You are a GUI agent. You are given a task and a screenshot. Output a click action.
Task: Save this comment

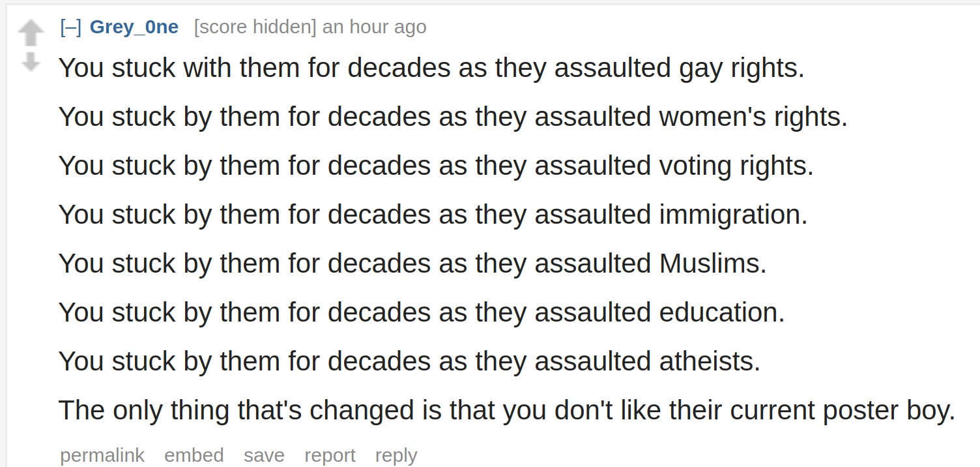[x=264, y=455]
